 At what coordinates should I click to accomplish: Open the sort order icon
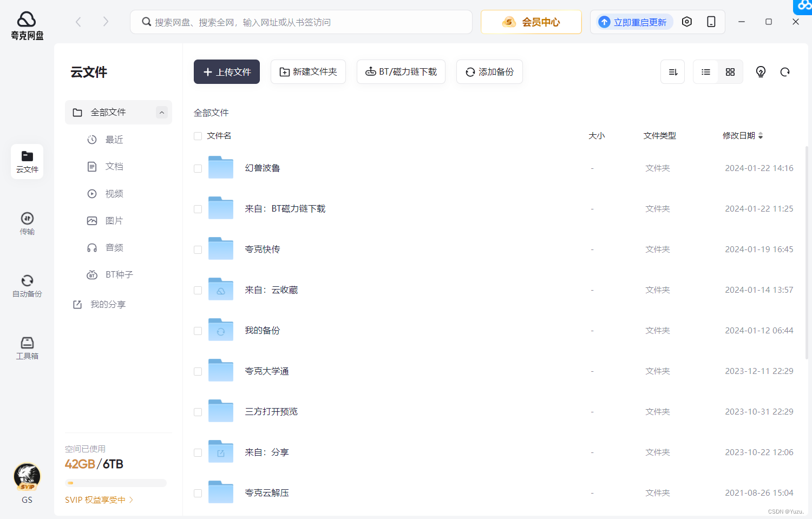(672, 71)
